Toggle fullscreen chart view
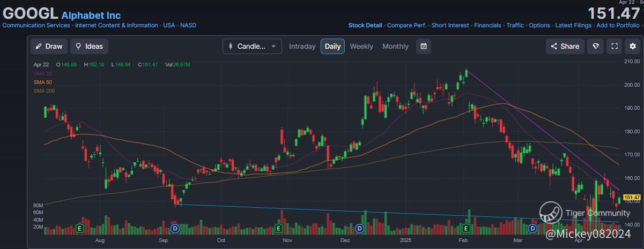The width and height of the screenshot is (644, 249). pyautogui.click(x=615, y=46)
